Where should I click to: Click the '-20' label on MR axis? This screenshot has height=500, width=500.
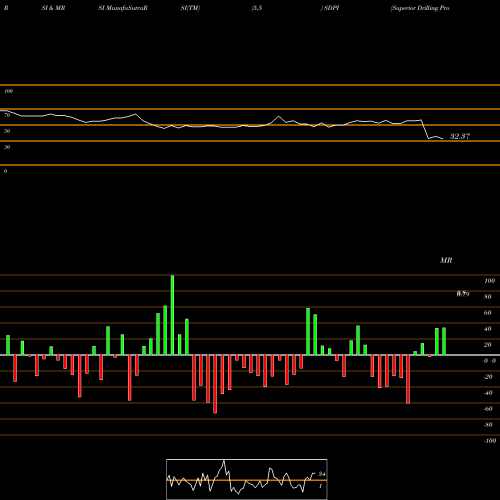(488, 377)
